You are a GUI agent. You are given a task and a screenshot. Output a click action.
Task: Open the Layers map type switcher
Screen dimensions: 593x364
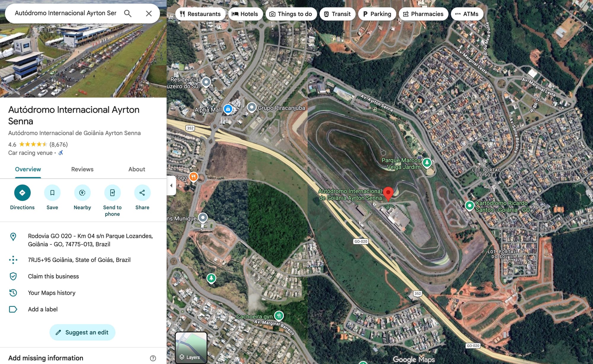point(191,347)
